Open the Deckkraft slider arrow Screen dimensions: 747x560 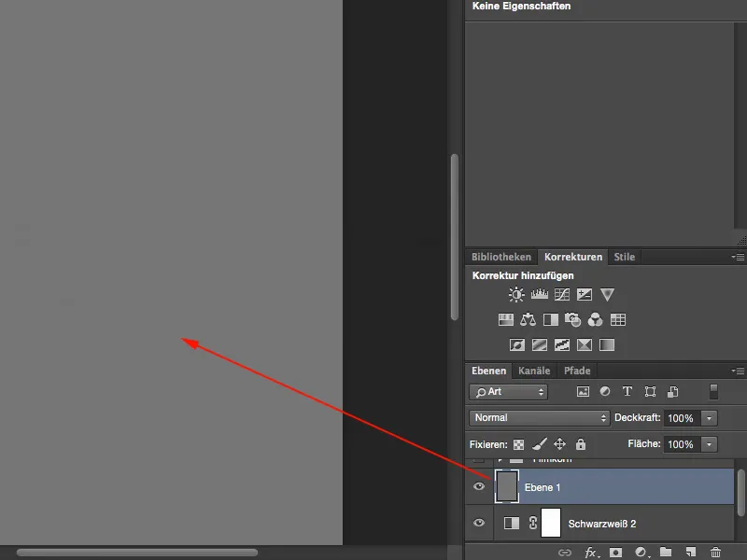(709, 418)
